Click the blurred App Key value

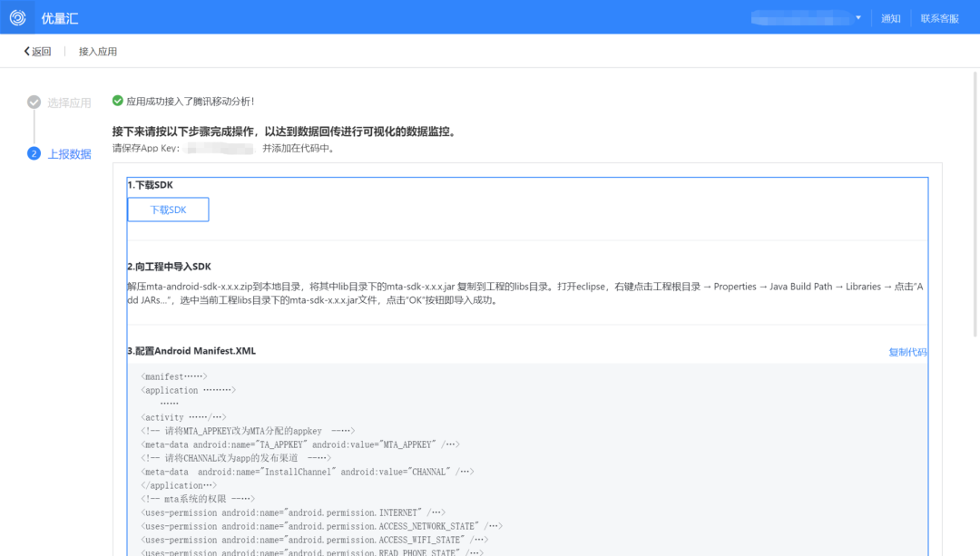point(220,148)
